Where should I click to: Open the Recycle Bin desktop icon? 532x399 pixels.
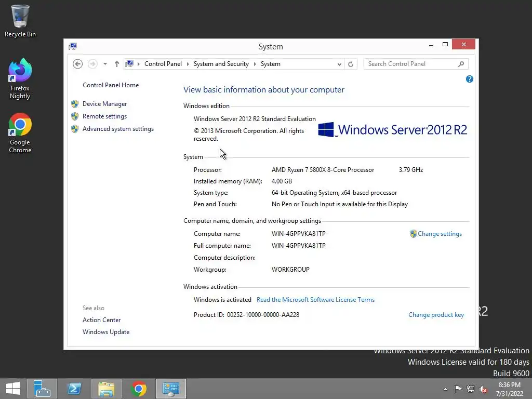(x=20, y=21)
